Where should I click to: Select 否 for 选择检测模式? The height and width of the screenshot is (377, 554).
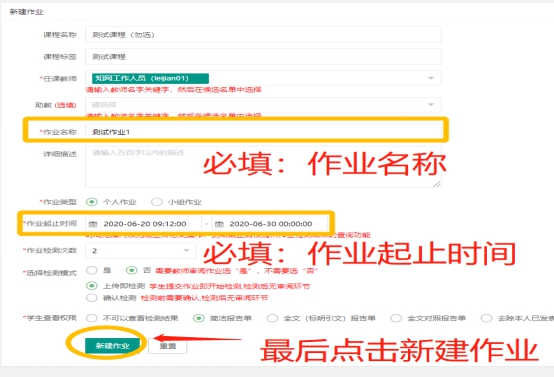click(x=132, y=271)
